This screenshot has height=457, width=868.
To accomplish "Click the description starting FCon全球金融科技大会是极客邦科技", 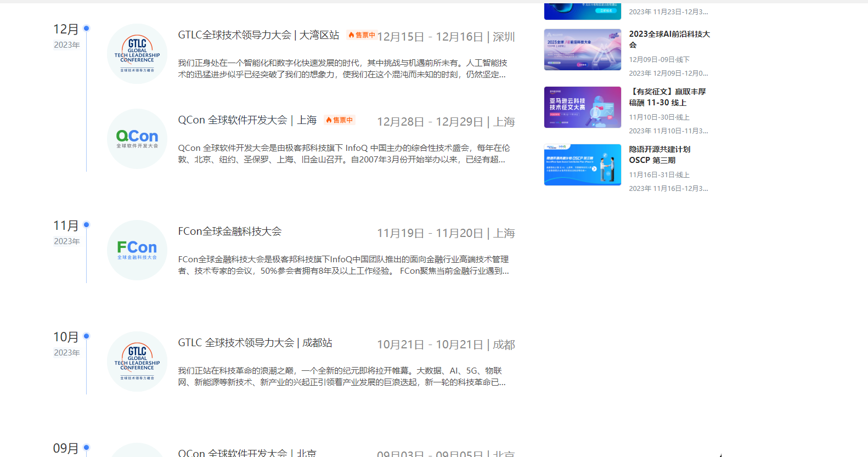I will pyautogui.click(x=343, y=265).
